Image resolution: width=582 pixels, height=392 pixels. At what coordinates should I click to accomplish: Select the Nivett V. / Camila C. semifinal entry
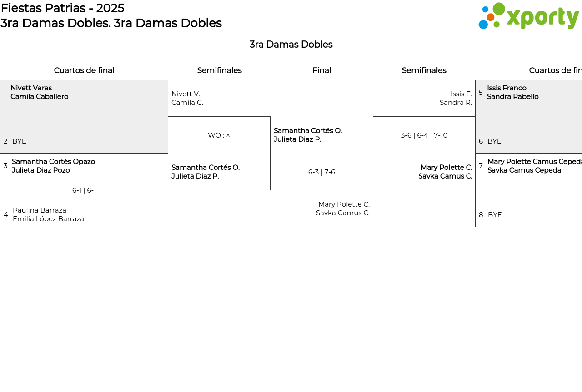point(187,98)
